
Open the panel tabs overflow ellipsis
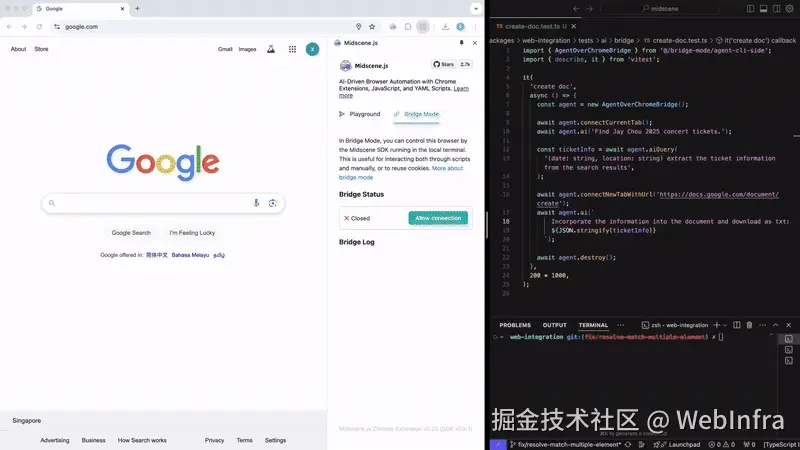tap(620, 325)
